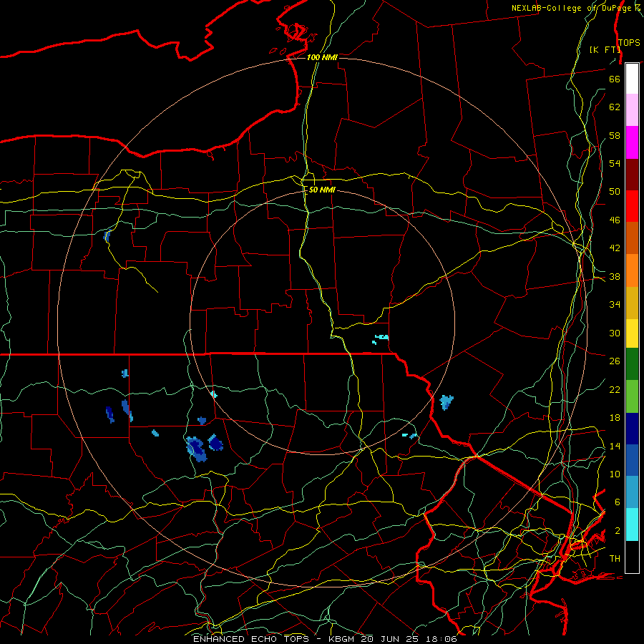Click the black TH legend swatch
This screenshot has width=644, height=644.
[632, 557]
